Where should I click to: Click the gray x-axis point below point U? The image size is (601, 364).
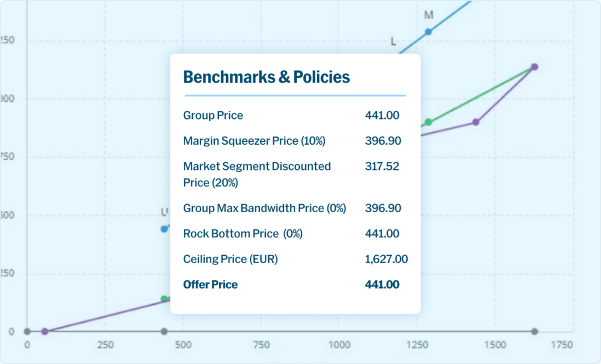(164, 332)
